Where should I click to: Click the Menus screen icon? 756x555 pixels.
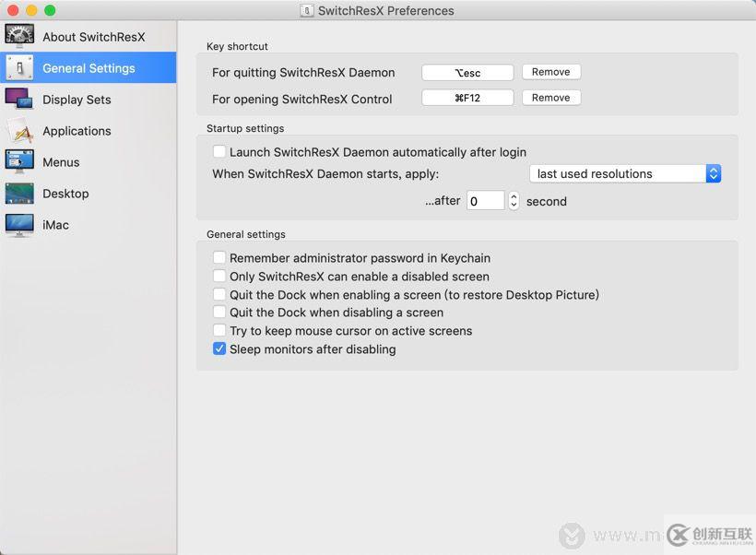19,161
